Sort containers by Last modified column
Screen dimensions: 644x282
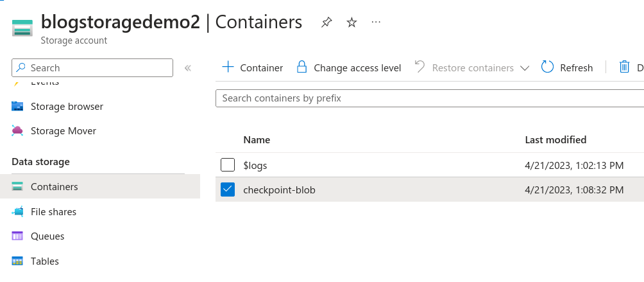click(555, 140)
